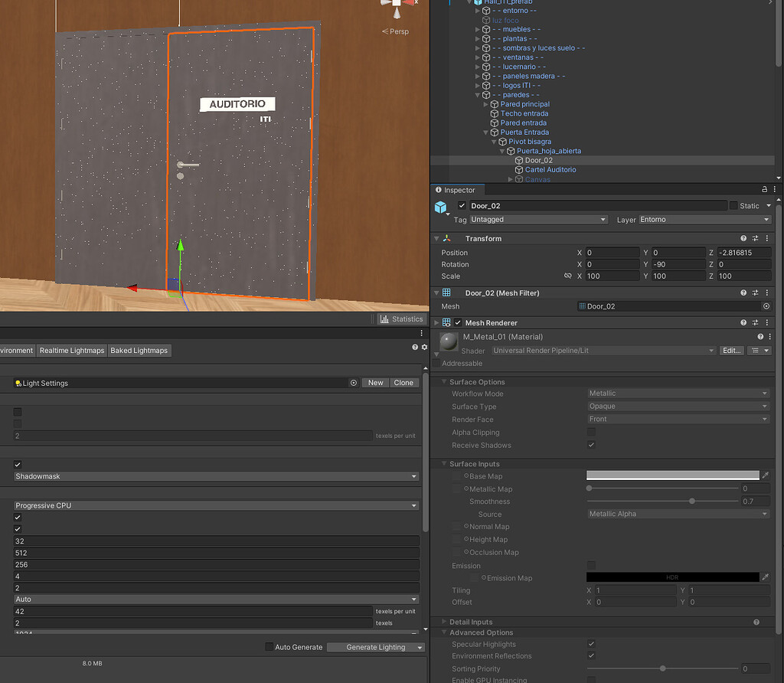Collapse the Puerta Entrada hierarchy item
Viewport: 784px width, 683px height.
485,132
